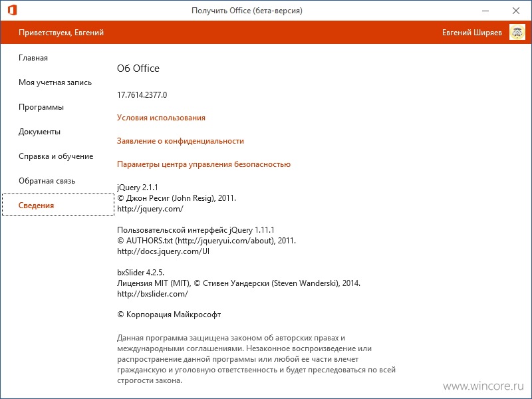Click the © AUTHORS.txt line
Image resolution: width=532 pixels, height=399 pixels.
coord(206,241)
